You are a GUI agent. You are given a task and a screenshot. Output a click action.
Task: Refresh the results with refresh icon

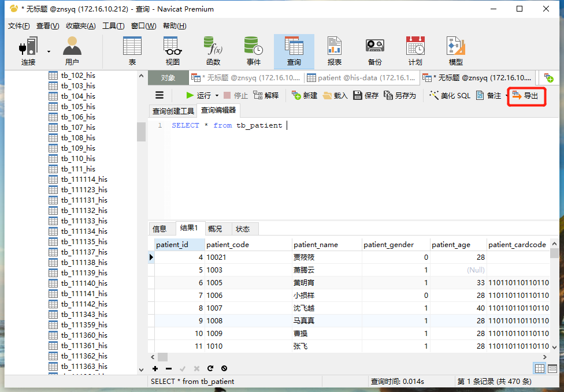(x=210, y=368)
